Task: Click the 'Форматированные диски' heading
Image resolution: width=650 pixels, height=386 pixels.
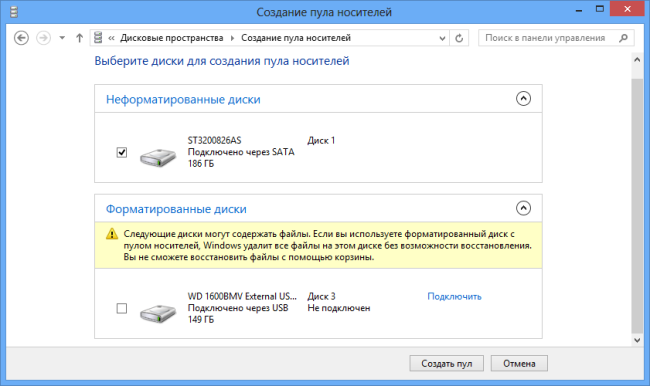Action: [176, 209]
